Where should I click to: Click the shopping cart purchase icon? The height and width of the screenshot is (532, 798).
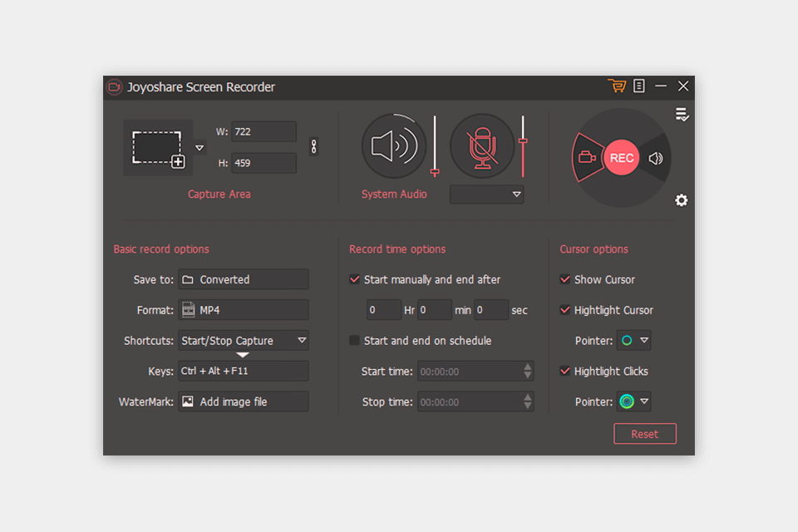click(x=617, y=86)
